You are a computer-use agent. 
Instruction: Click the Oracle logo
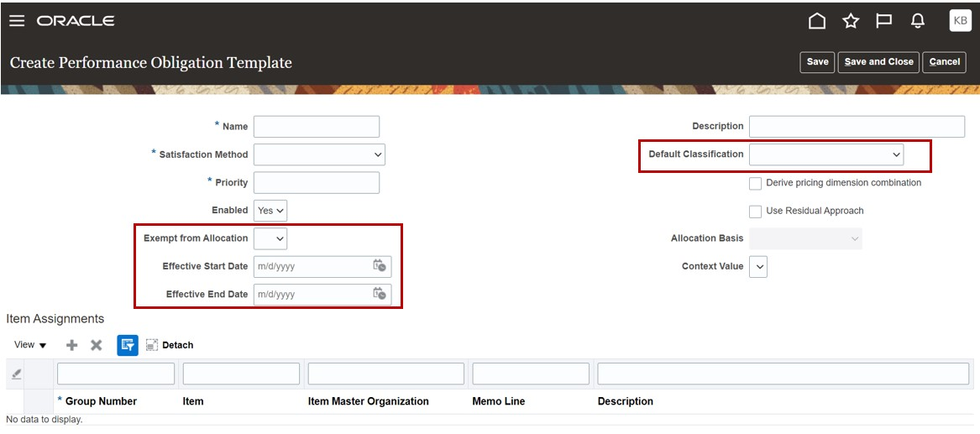(x=76, y=21)
